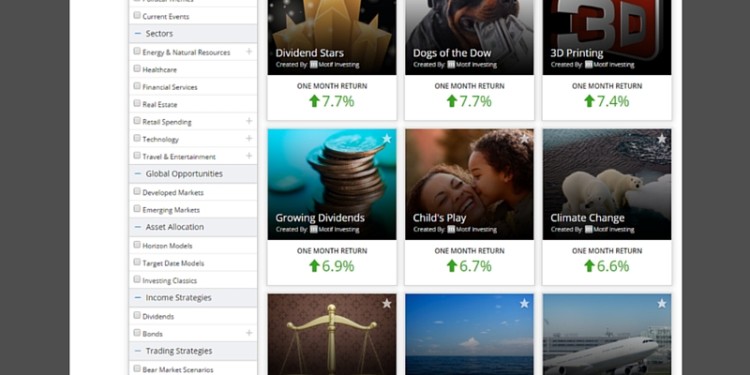
Task: Expand the Technology plus sign
Action: pyautogui.click(x=249, y=138)
